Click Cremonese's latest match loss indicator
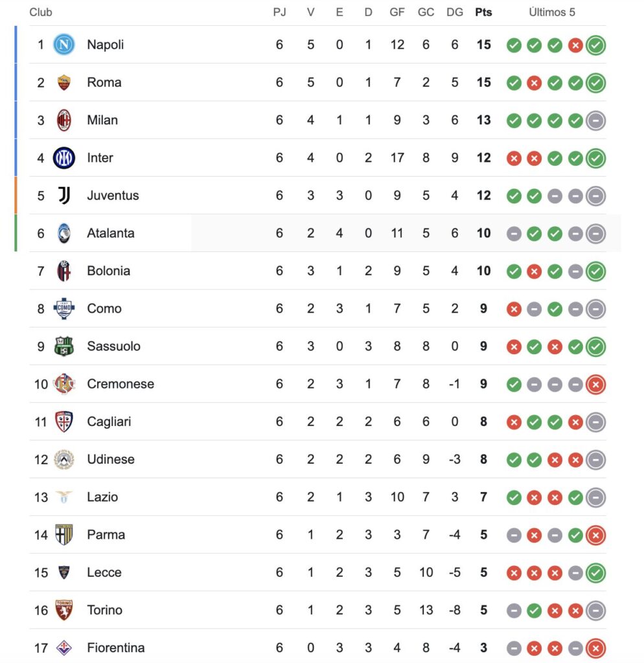The height and width of the screenshot is (663, 644). [x=595, y=385]
